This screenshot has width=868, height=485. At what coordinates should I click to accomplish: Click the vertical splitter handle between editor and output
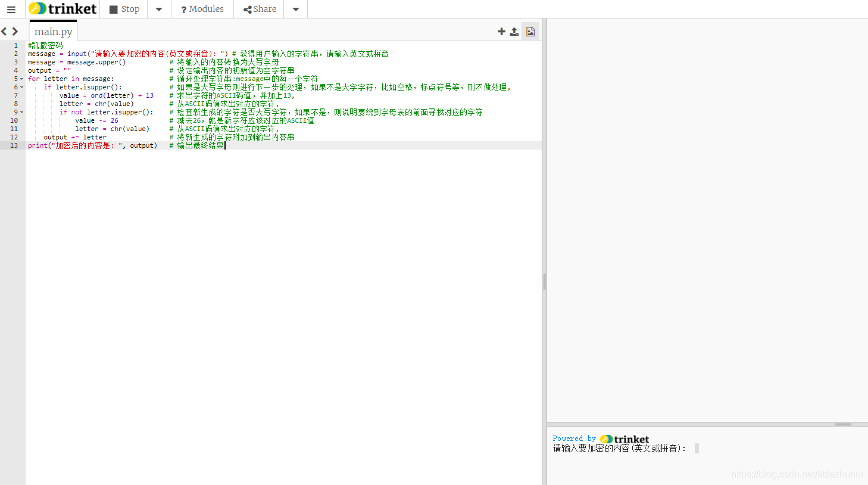pos(544,281)
